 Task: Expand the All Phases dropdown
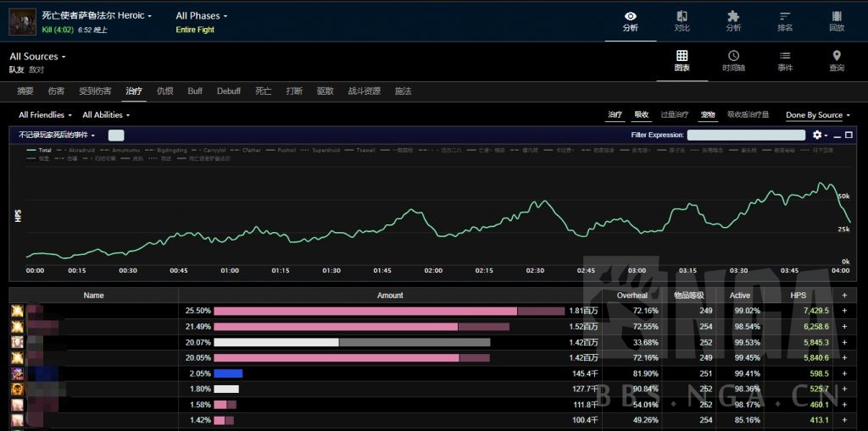tap(202, 15)
